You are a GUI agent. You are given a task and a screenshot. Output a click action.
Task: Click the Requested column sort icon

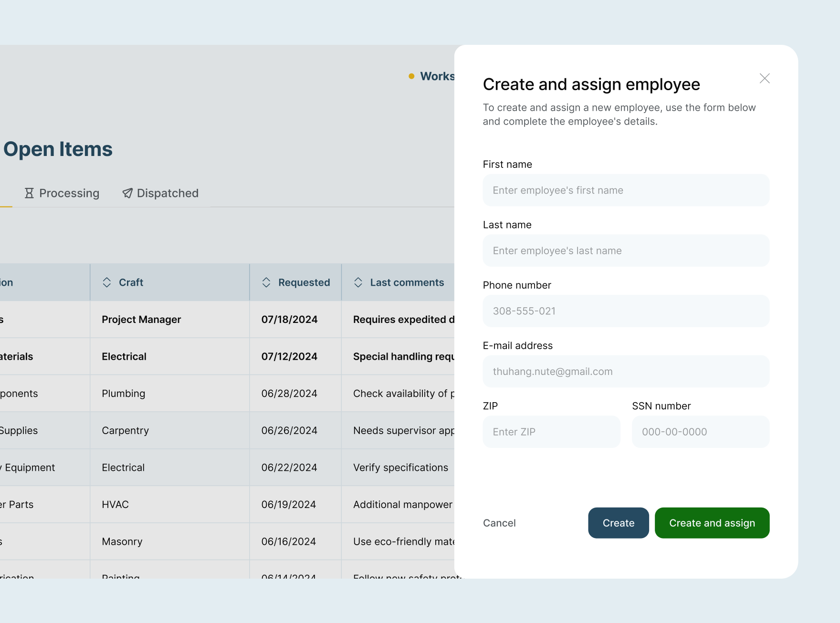(266, 282)
